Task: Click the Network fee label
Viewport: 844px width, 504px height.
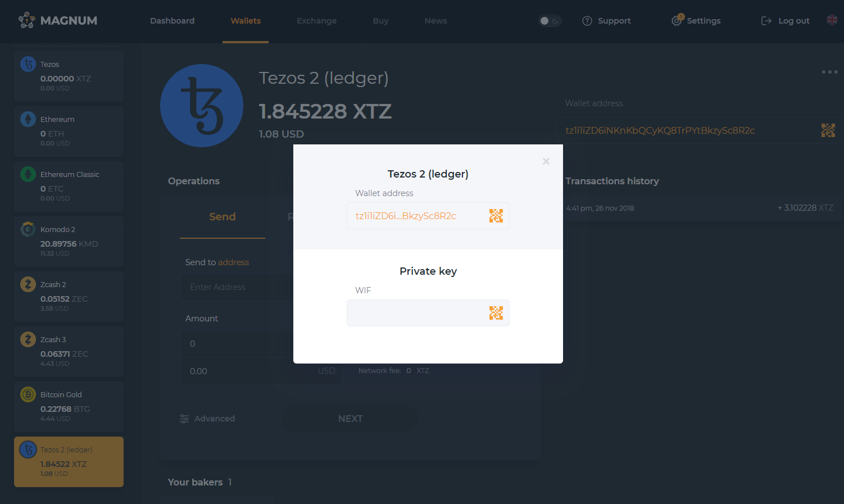Action: pyautogui.click(x=380, y=371)
